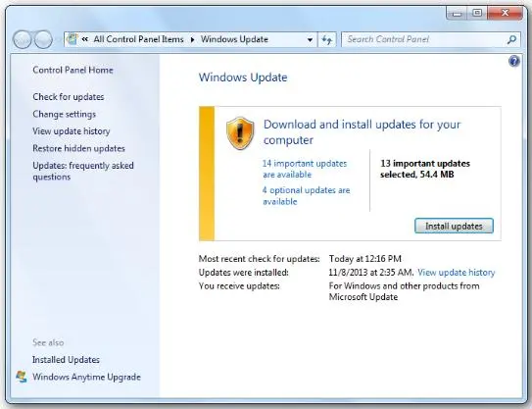Click Restore hidden updates

(78, 148)
